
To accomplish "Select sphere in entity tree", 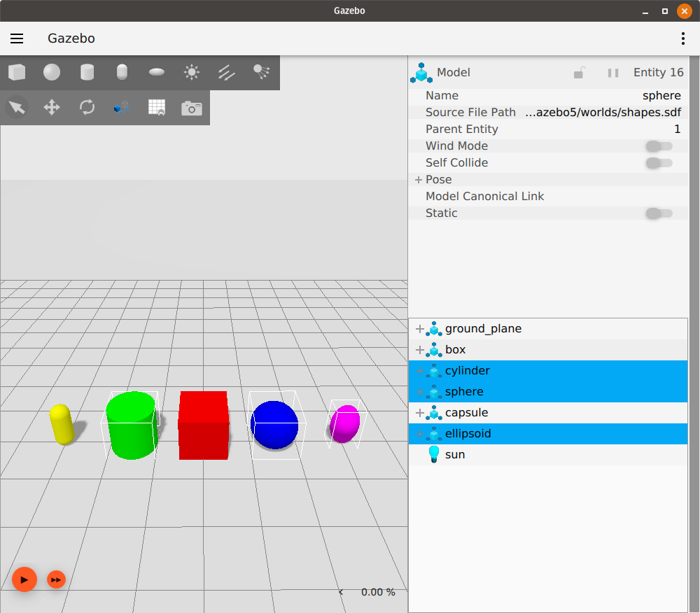I will pyautogui.click(x=548, y=392).
